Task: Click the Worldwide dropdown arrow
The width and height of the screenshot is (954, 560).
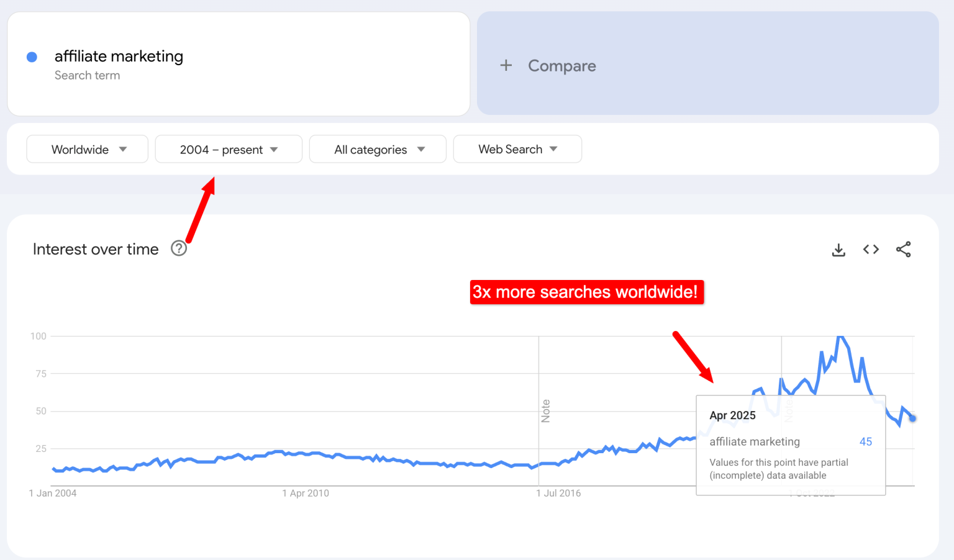Action: point(123,149)
